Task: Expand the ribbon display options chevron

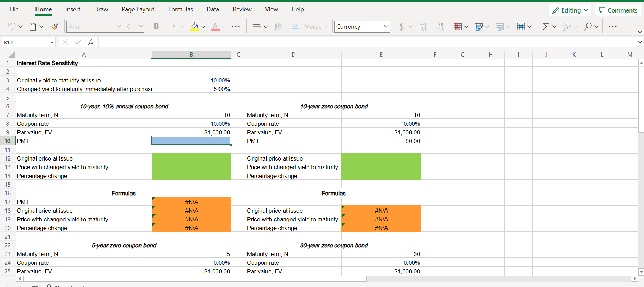Action: pyautogui.click(x=640, y=32)
